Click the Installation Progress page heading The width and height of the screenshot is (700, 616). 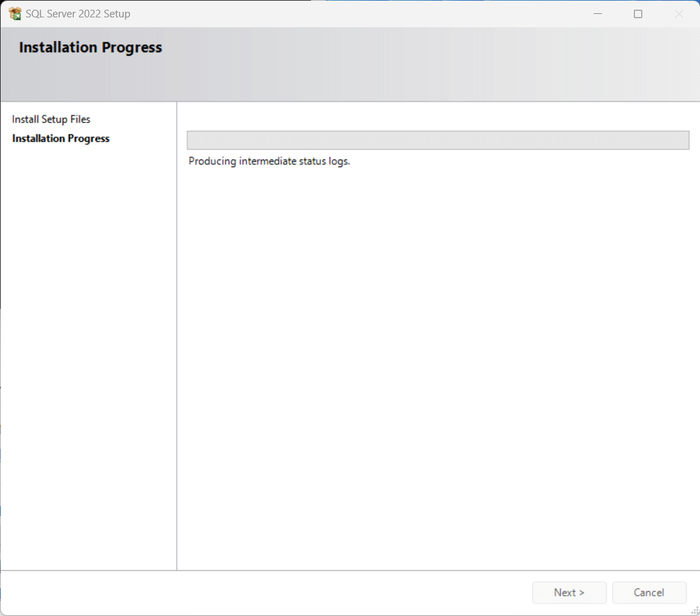pos(90,47)
